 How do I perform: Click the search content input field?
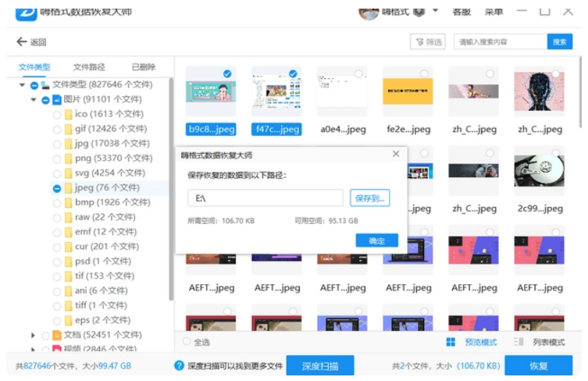coord(501,41)
